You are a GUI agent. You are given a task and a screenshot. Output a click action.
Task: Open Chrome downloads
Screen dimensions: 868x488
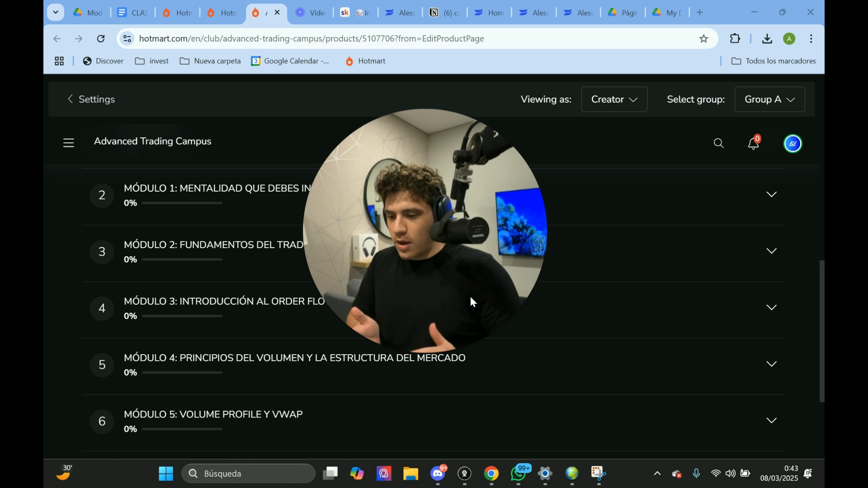click(x=767, y=39)
